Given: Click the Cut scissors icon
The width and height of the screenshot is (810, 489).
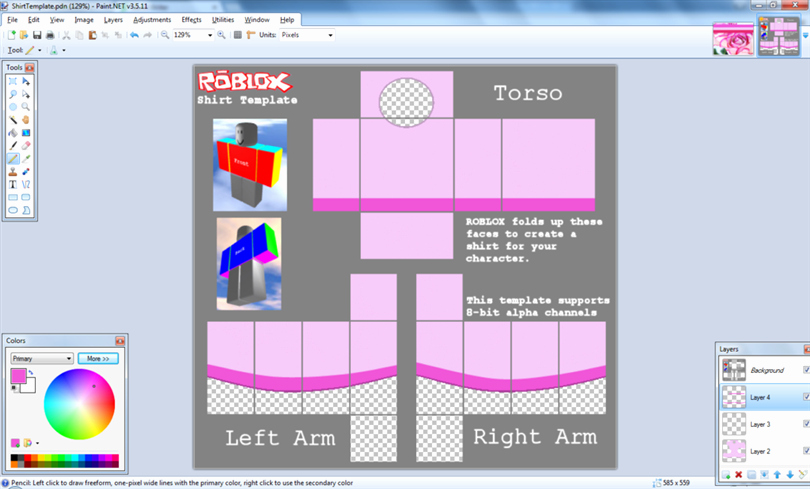Looking at the screenshot, I should (x=66, y=35).
